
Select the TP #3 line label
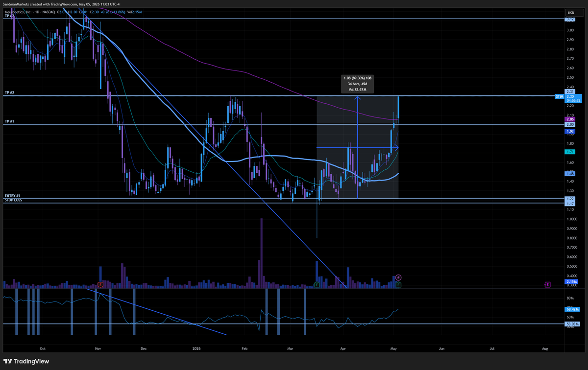[x=9, y=16]
